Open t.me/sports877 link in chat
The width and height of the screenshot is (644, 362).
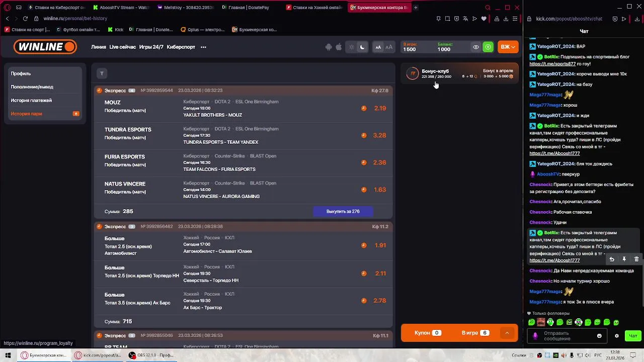tap(552, 64)
